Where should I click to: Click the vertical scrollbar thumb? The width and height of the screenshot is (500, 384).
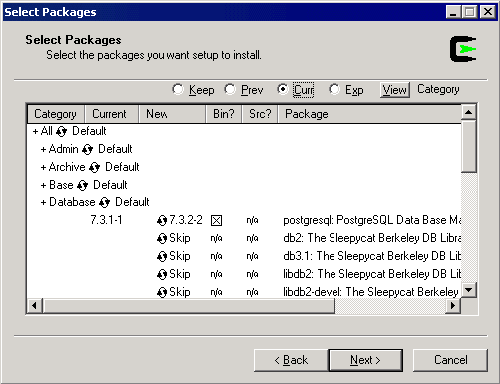469,146
